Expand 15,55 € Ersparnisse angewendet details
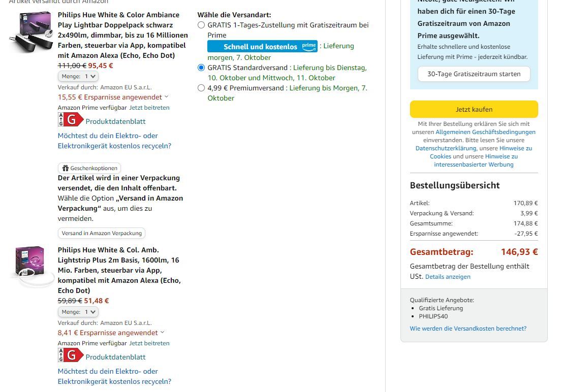The width and height of the screenshot is (561, 392). [113, 97]
